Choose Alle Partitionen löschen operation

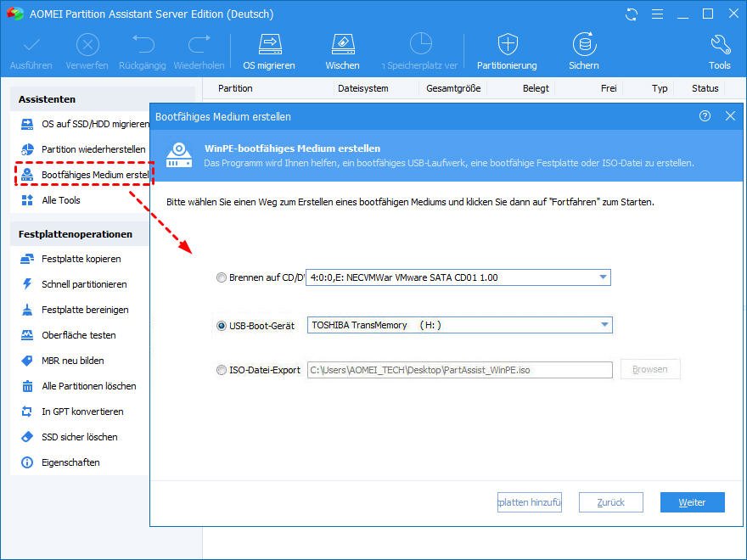[78, 386]
